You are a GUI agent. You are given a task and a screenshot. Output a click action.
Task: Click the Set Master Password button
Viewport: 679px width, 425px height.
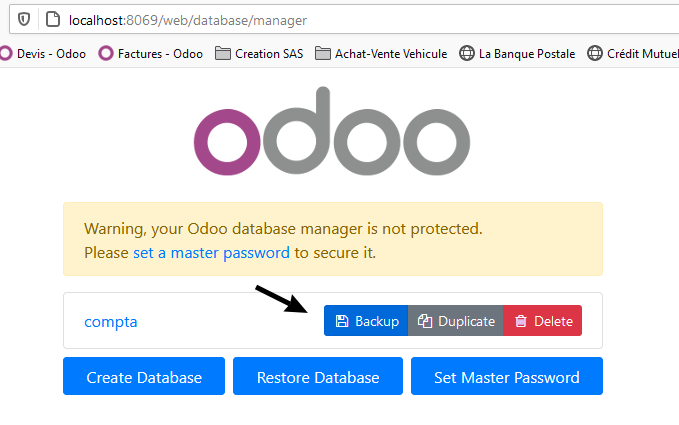tap(507, 376)
